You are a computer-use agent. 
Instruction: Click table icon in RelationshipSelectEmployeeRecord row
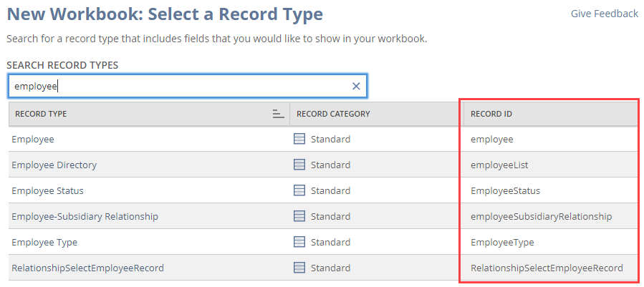(299, 268)
